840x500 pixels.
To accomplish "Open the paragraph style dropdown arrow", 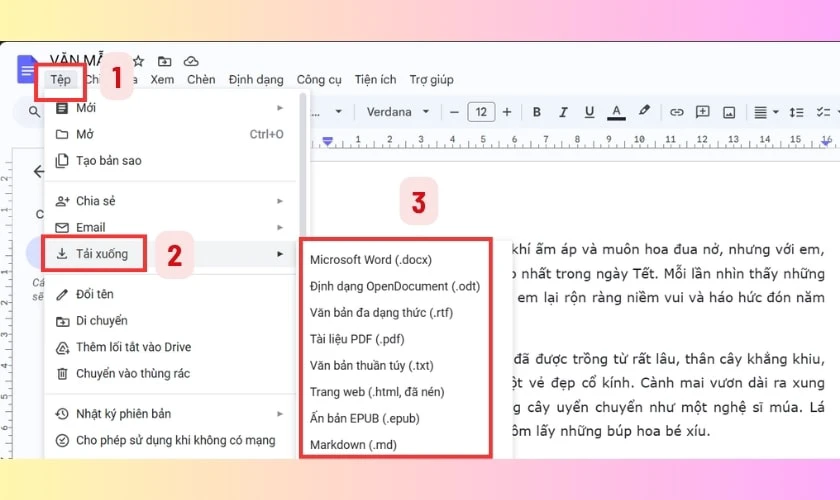I will point(338,112).
